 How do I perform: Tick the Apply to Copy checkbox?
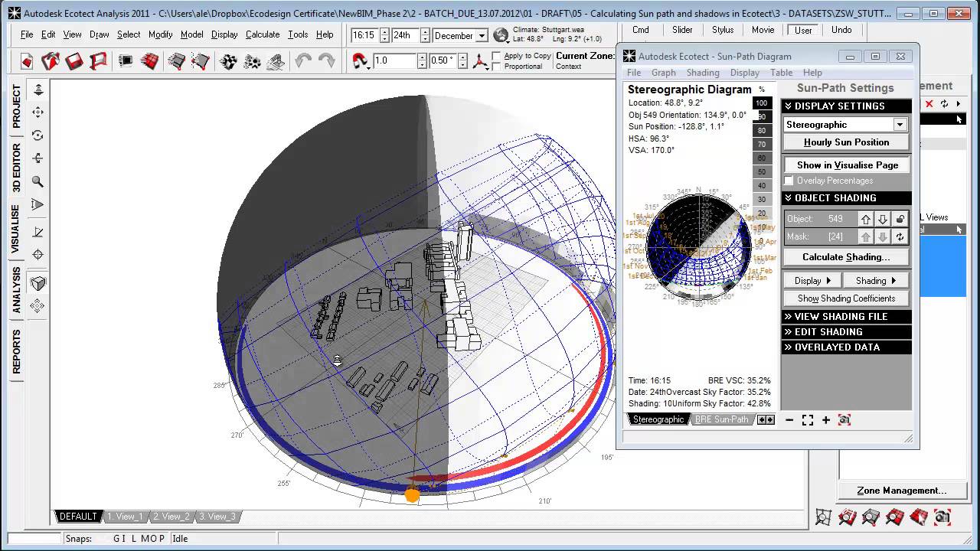[x=496, y=57]
